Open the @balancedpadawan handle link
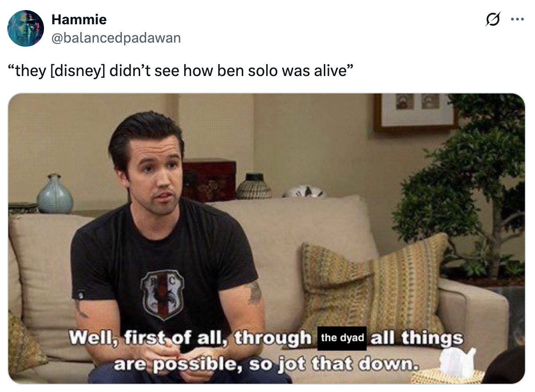Viewport: 535px width, 392px height. [116, 38]
